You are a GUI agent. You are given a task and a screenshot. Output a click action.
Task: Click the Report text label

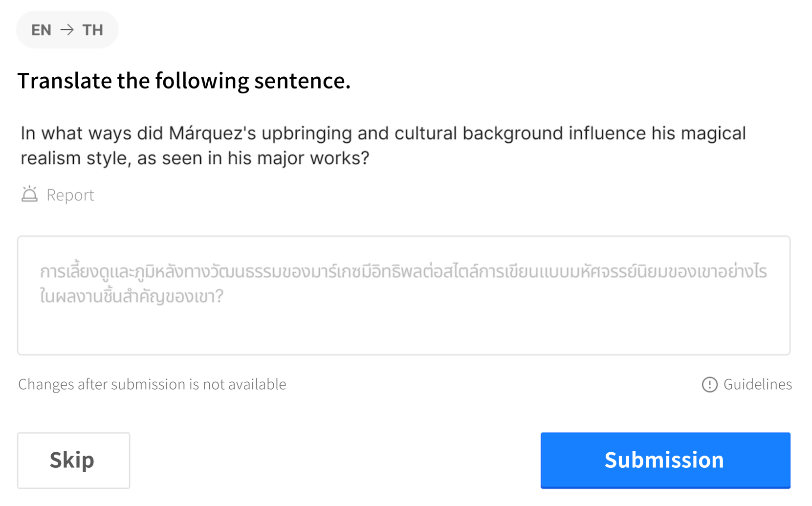point(70,195)
